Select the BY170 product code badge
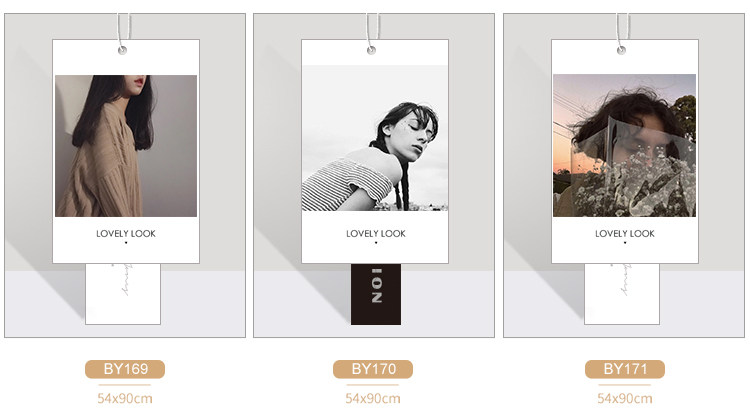 (373, 369)
